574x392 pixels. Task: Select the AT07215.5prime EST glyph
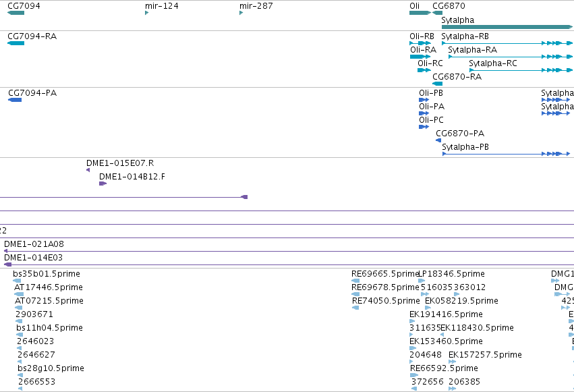pos(19,308)
